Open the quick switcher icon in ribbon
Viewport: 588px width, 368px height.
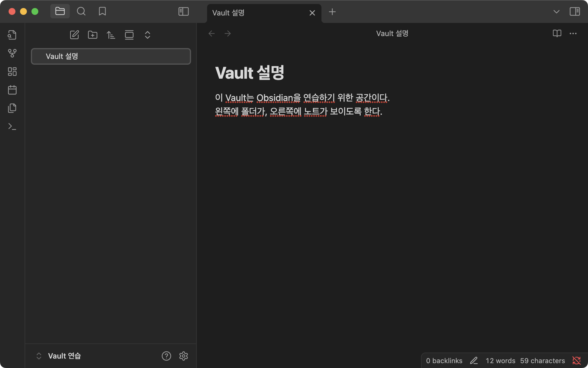(12, 35)
